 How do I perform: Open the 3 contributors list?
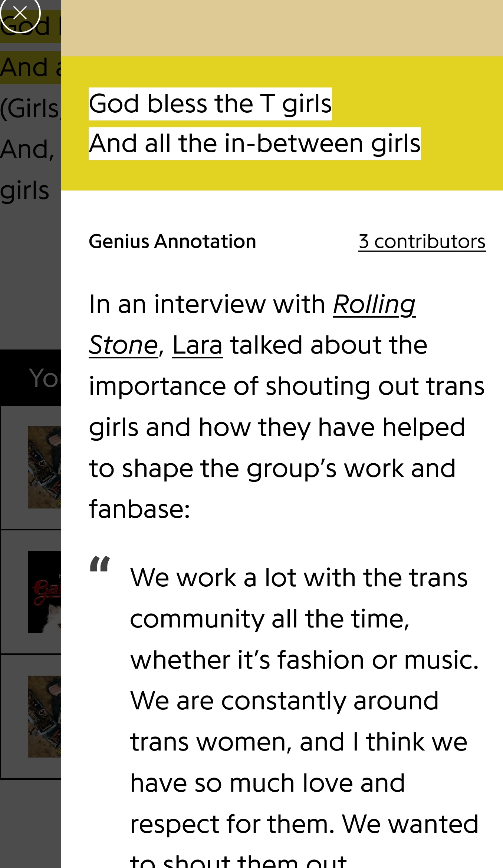click(x=422, y=242)
